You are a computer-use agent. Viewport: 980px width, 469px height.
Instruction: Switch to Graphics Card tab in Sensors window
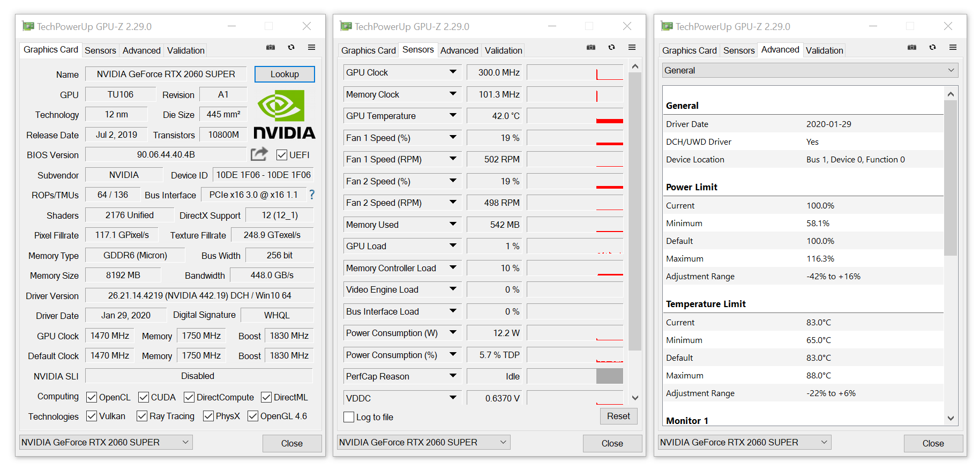coord(369,50)
